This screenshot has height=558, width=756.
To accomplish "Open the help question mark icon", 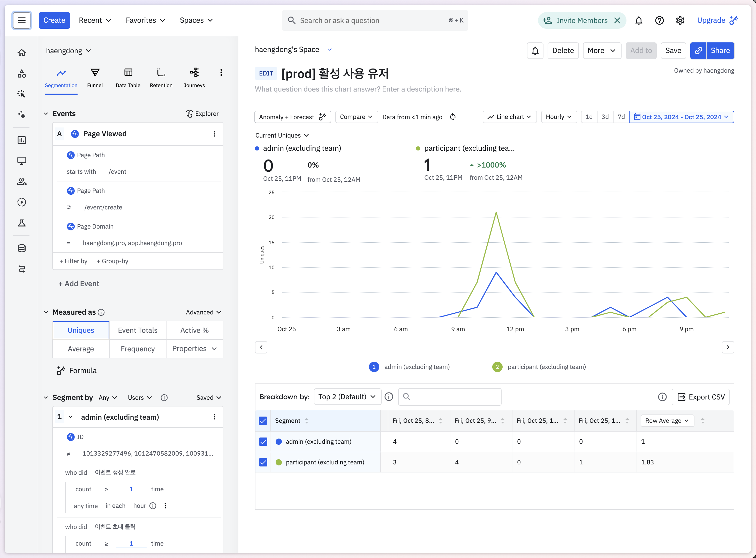I will pos(659,21).
